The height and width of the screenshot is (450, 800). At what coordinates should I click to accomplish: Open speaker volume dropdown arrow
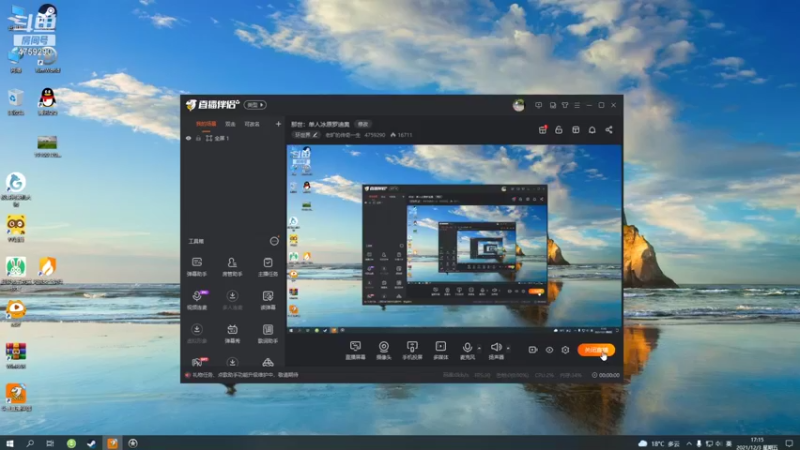tap(508, 348)
